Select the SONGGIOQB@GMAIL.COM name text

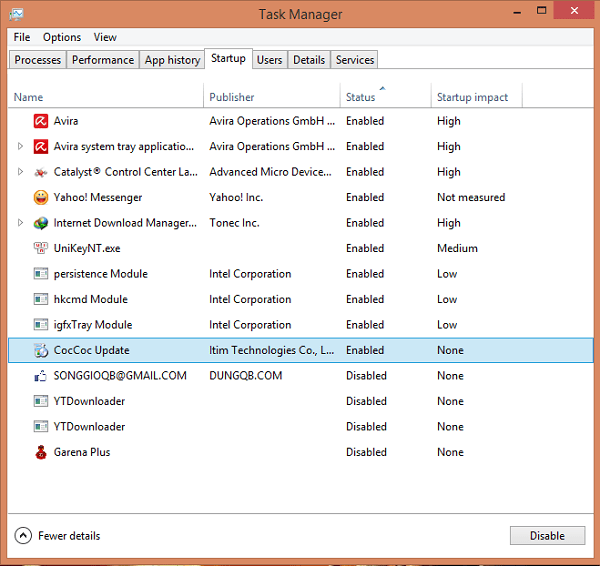pos(120,376)
